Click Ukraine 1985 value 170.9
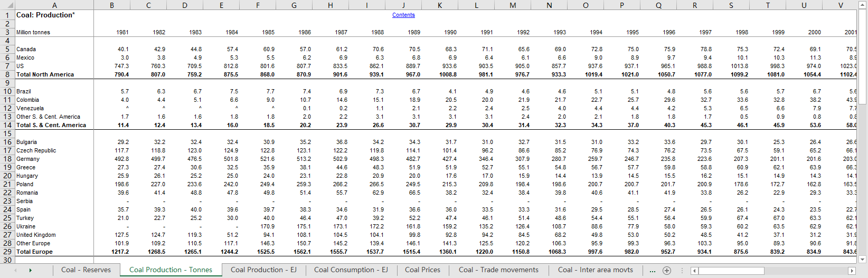This screenshot has height=278, width=868. click(x=267, y=226)
